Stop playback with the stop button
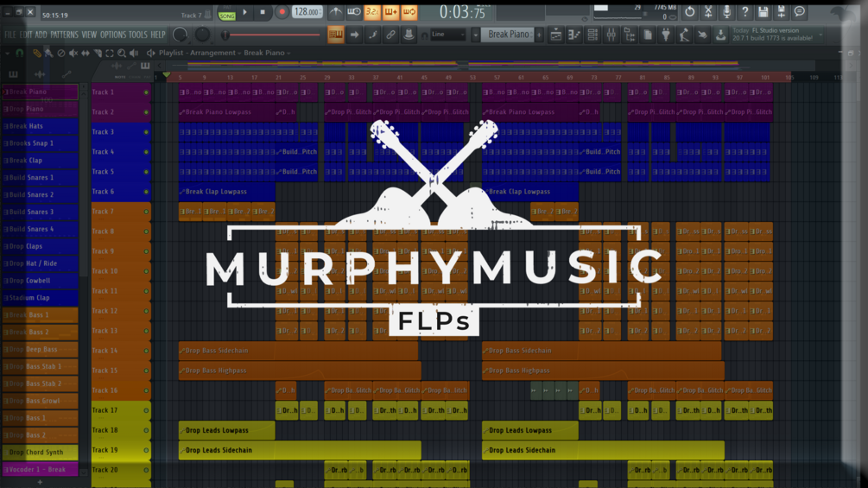The height and width of the screenshot is (488, 868). 263,12
